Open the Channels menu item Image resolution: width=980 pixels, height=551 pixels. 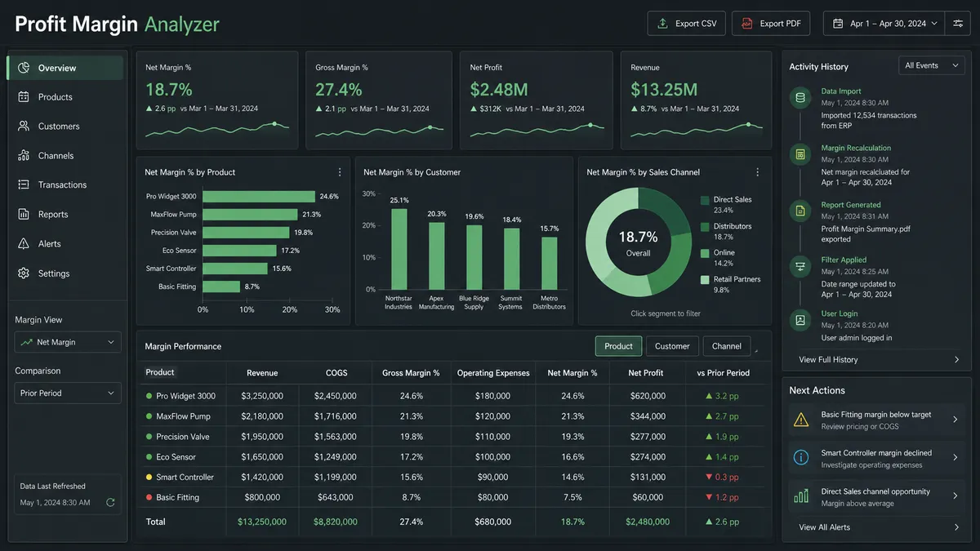(x=65, y=155)
